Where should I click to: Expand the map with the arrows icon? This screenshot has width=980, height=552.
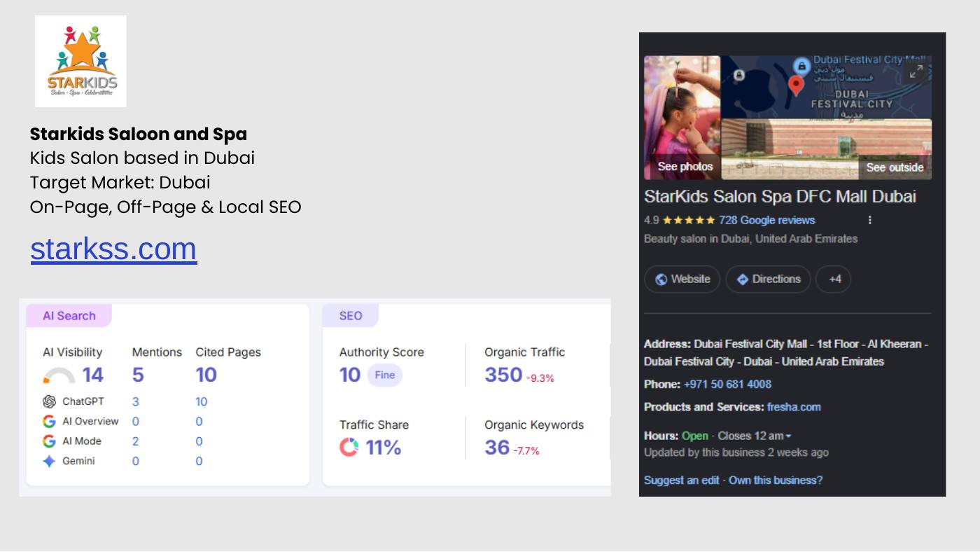click(x=916, y=71)
